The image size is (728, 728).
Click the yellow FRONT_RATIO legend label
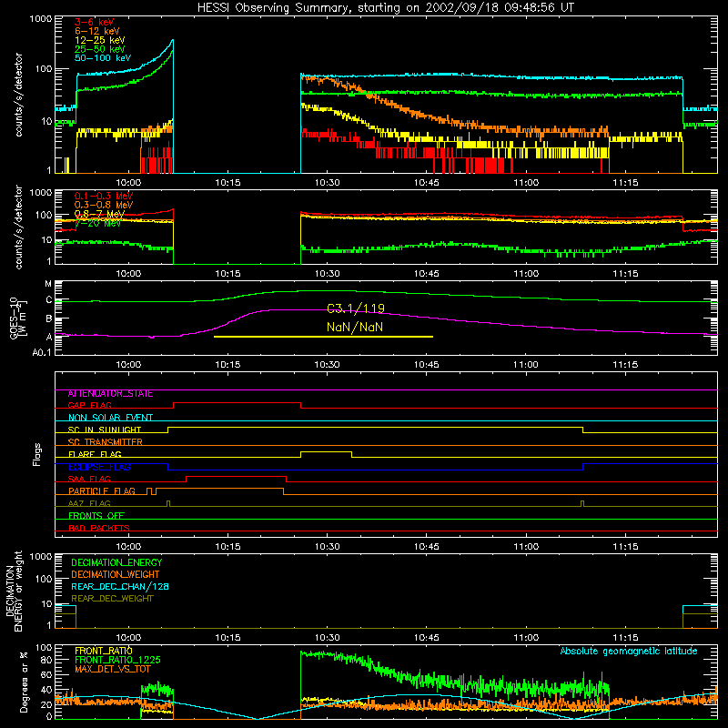[x=104, y=651]
